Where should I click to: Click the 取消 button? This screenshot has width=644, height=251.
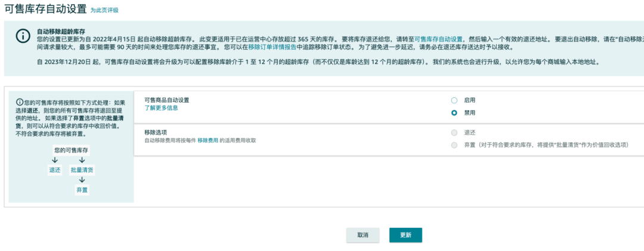click(x=363, y=235)
